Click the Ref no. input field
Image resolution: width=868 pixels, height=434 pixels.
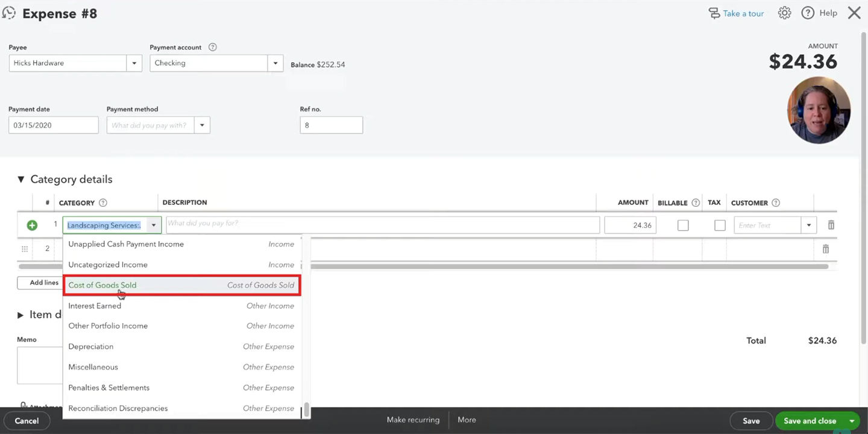coord(332,125)
